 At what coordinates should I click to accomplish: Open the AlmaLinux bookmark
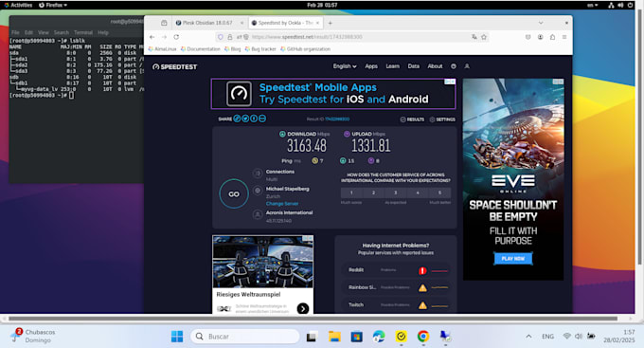pos(162,49)
